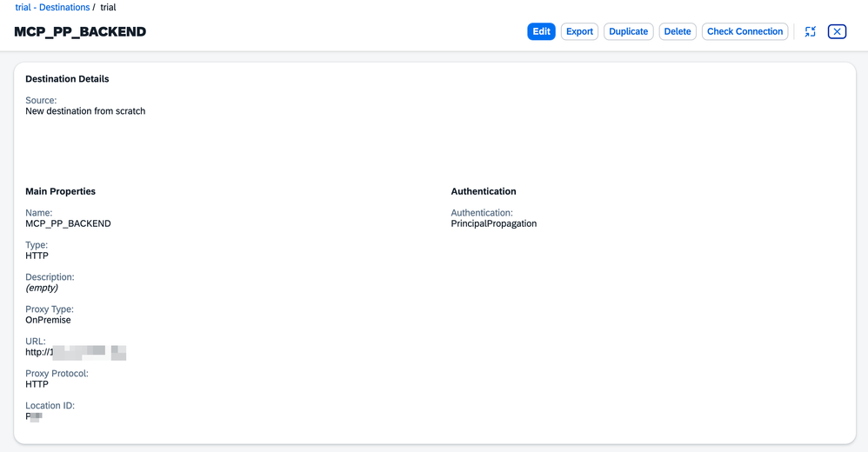Exit full screen mode via the collapse icon
The image size is (868, 452).
coord(810,31)
